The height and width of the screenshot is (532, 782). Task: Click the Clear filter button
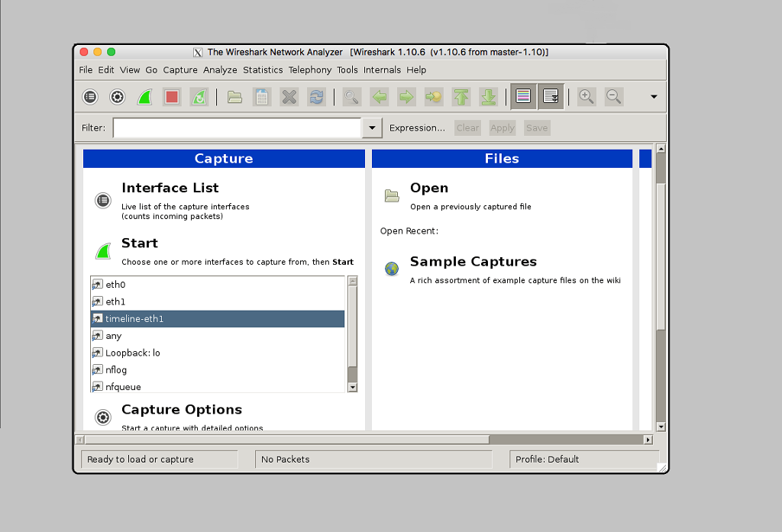pos(468,128)
